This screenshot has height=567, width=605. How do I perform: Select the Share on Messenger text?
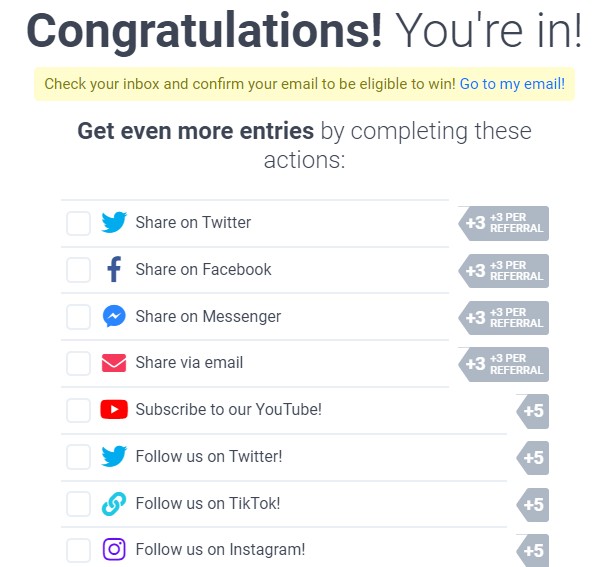(208, 317)
